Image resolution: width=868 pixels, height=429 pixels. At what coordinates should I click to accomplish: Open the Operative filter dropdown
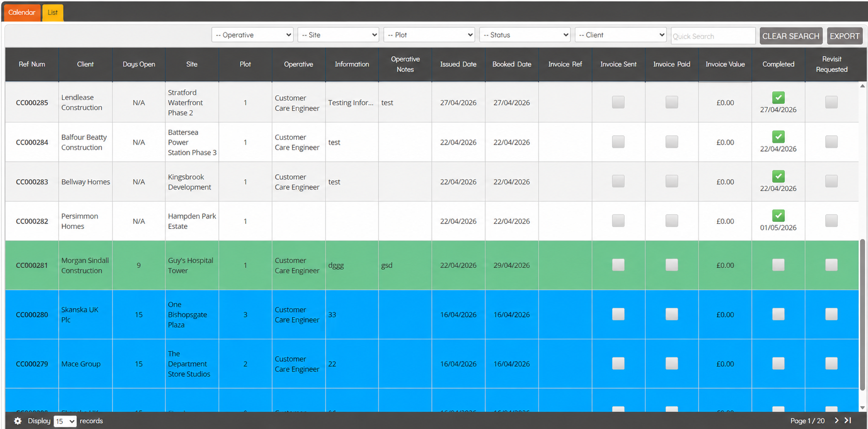coord(252,35)
